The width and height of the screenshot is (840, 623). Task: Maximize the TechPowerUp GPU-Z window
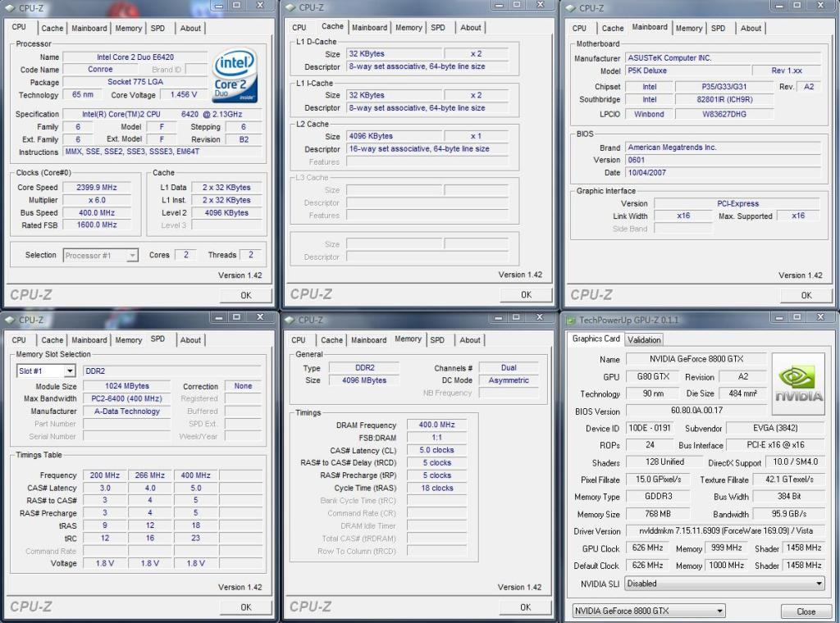point(797,317)
